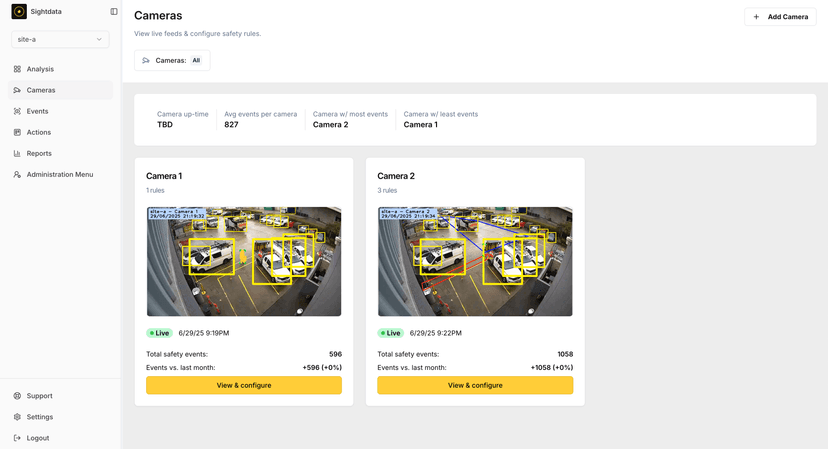Click the All badge in the filter

(196, 61)
